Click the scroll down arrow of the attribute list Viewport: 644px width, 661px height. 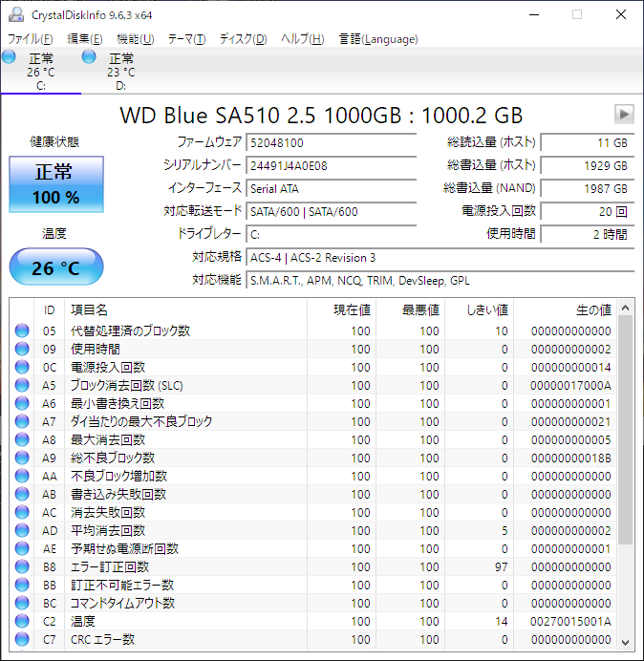(626, 642)
